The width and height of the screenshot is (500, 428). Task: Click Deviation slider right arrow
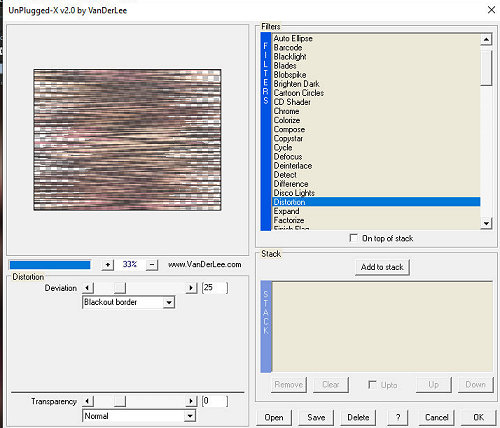point(191,288)
